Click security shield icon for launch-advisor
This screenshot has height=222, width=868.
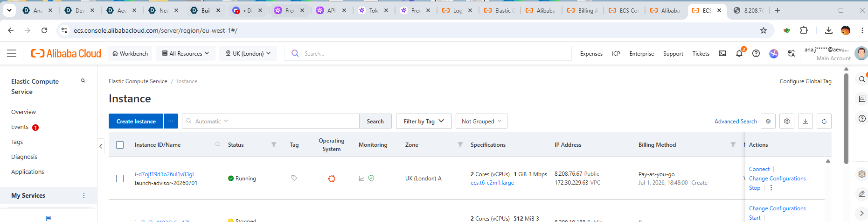point(371,178)
